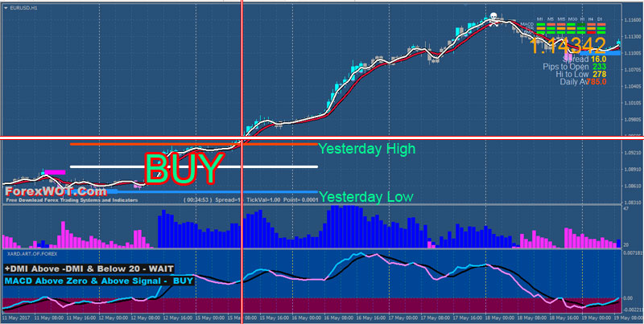Screen dimensions: 644x324
Task: Click the M5 timeframe label
Action: 551,19
